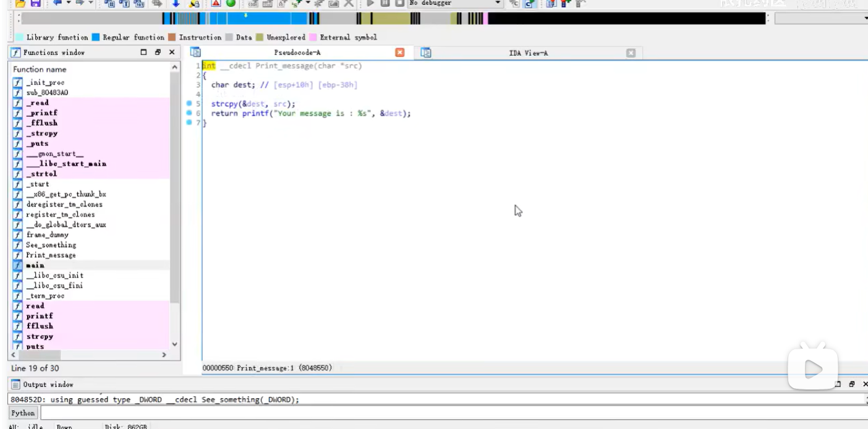Maximize the Functions window panel

coord(144,53)
